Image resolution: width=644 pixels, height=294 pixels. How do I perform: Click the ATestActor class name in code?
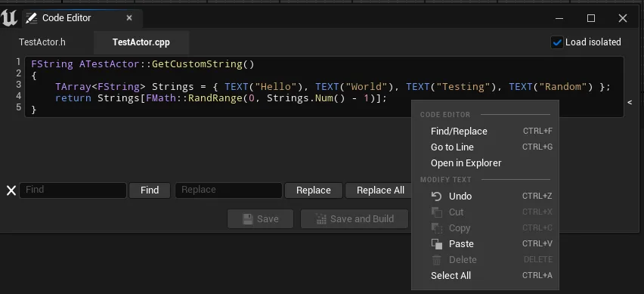(110, 64)
